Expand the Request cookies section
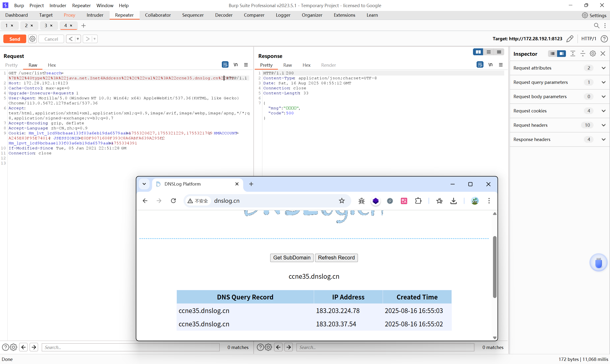The width and height of the screenshot is (610, 364). 603,111
